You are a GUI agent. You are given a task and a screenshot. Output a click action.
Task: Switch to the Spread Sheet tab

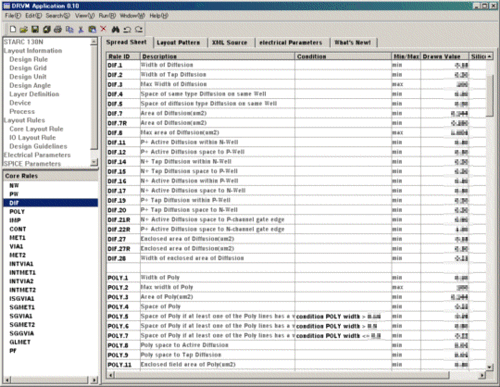126,42
